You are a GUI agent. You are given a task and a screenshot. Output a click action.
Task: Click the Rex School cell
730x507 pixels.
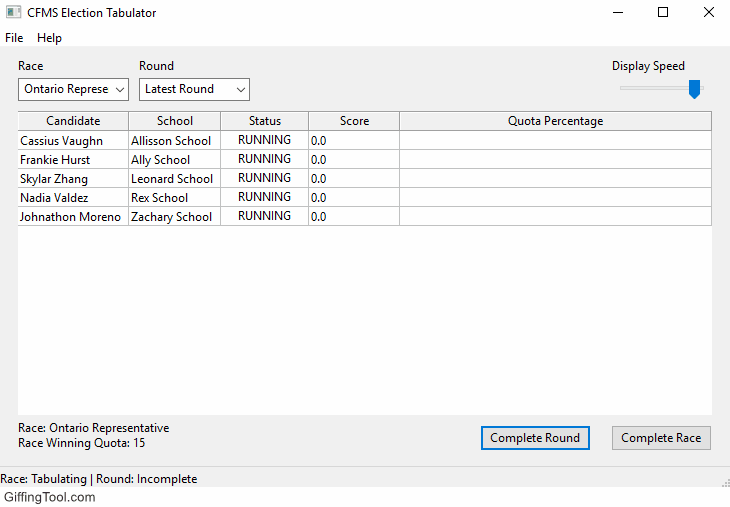click(175, 198)
